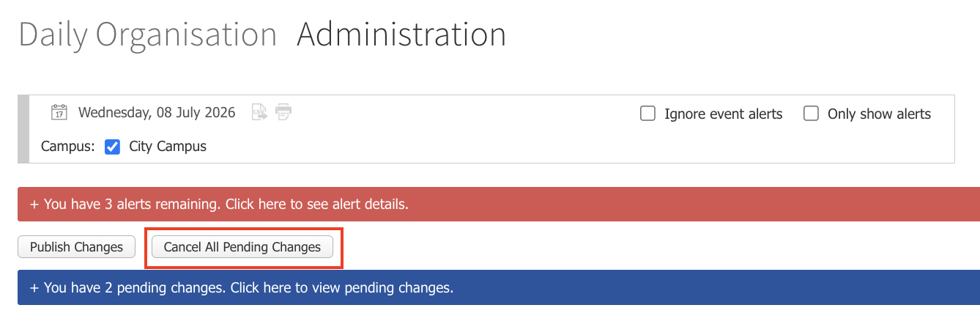
Task: Expand the 2 pending changes banner
Action: coord(499,287)
